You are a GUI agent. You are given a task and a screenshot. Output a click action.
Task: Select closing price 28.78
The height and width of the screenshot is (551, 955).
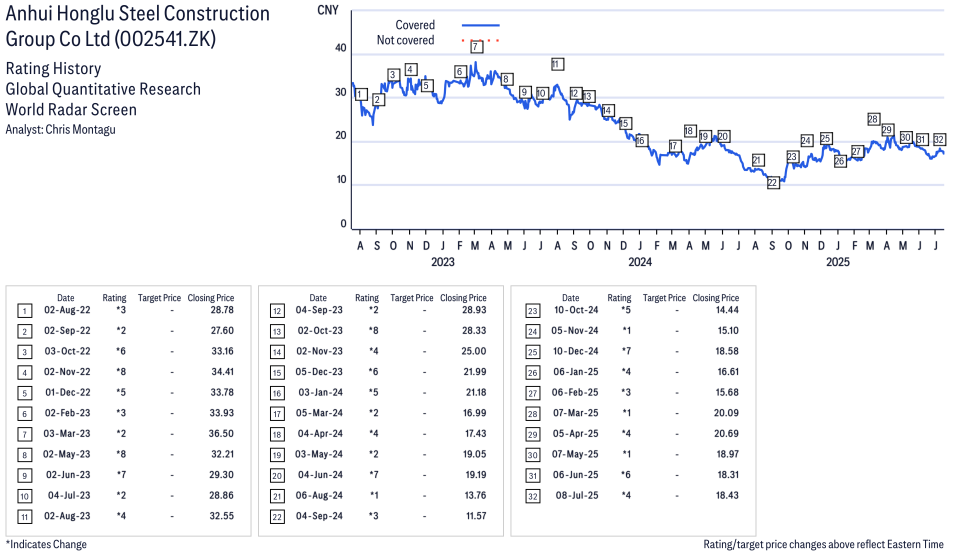tap(222, 310)
